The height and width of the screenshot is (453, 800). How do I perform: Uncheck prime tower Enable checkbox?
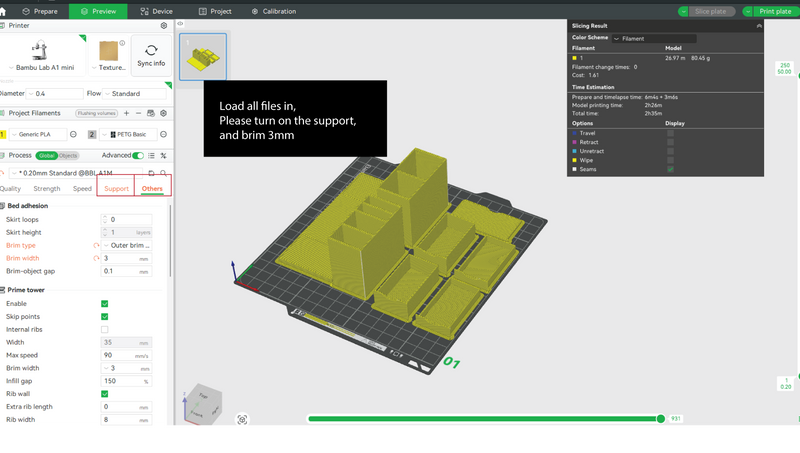tap(105, 304)
